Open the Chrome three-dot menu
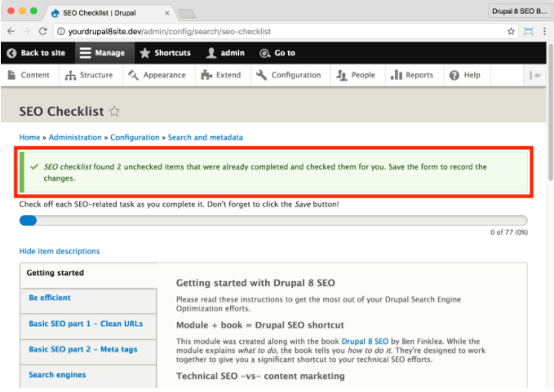 [544, 32]
